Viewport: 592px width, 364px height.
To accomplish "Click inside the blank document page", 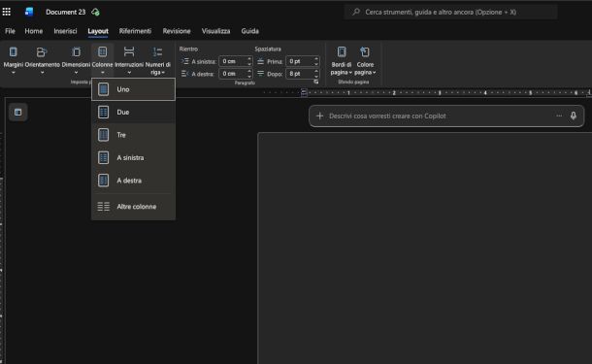I will pos(425,248).
